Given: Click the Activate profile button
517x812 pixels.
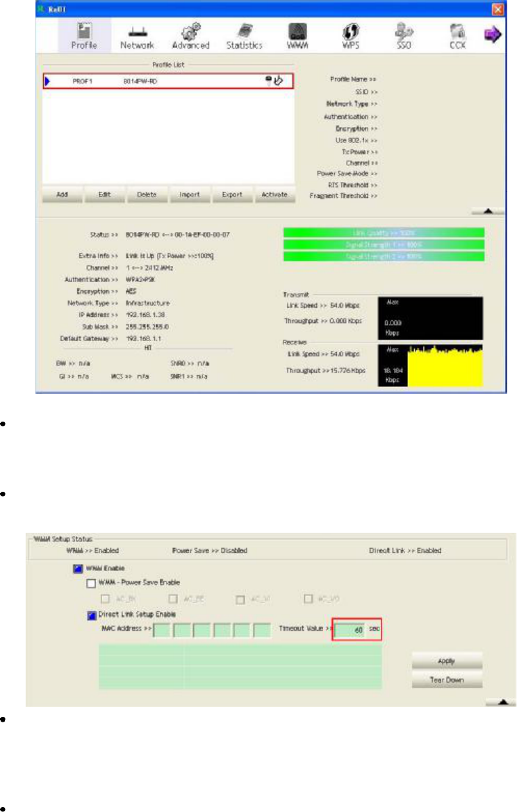Looking at the screenshot, I should (x=274, y=194).
